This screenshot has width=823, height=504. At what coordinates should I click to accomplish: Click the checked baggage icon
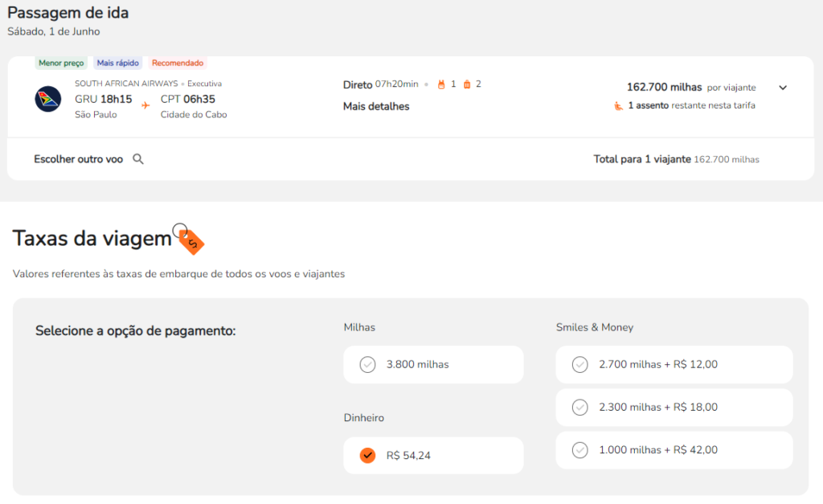click(467, 84)
